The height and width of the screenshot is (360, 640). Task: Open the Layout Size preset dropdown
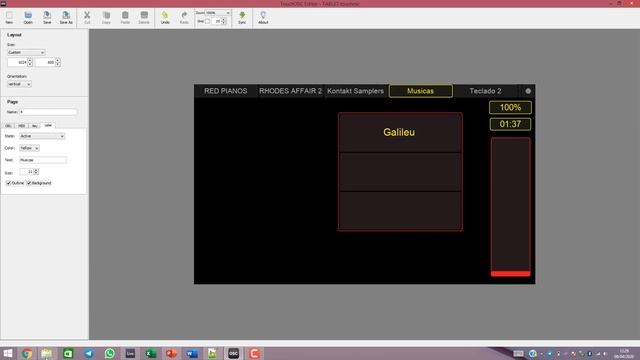pos(26,52)
